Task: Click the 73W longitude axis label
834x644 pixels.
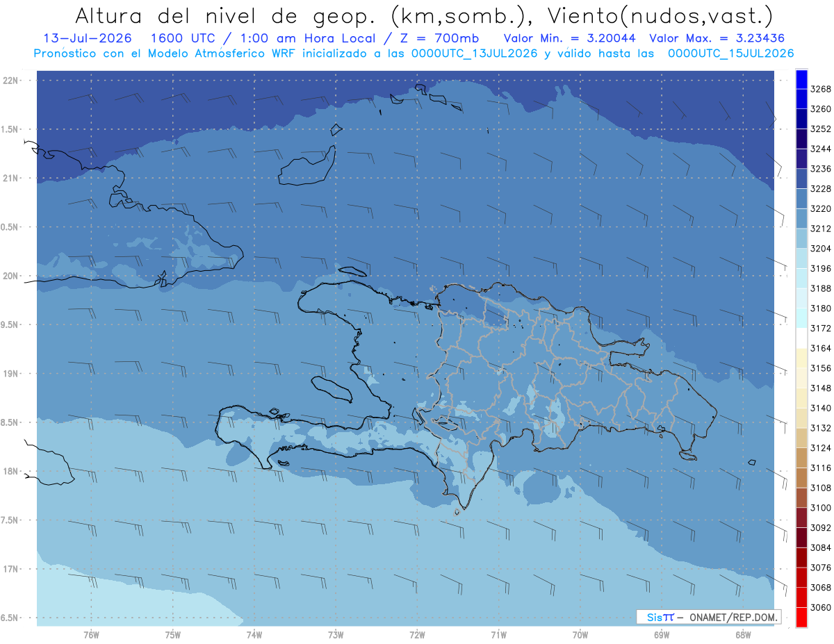Action: pyautogui.click(x=336, y=635)
